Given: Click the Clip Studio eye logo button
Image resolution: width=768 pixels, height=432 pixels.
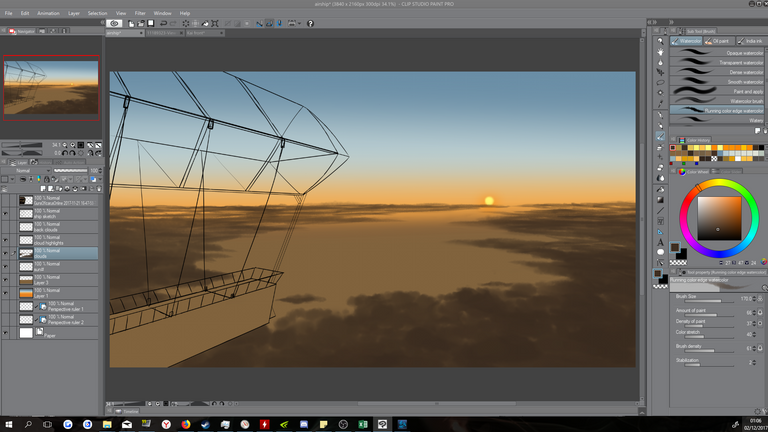Looking at the screenshot, I should [x=115, y=22].
